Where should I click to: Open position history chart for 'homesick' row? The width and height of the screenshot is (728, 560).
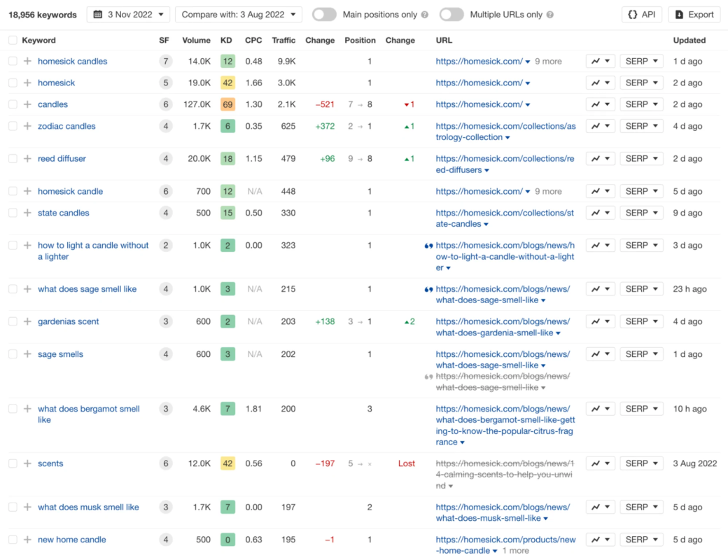[601, 83]
